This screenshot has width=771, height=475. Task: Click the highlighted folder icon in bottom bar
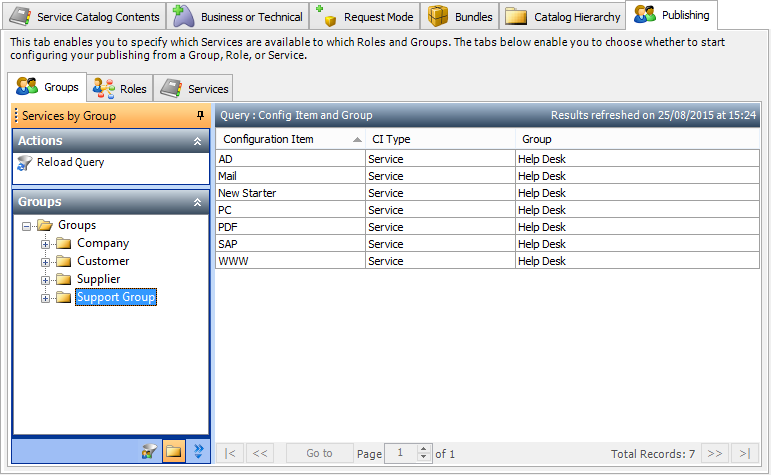click(x=174, y=451)
